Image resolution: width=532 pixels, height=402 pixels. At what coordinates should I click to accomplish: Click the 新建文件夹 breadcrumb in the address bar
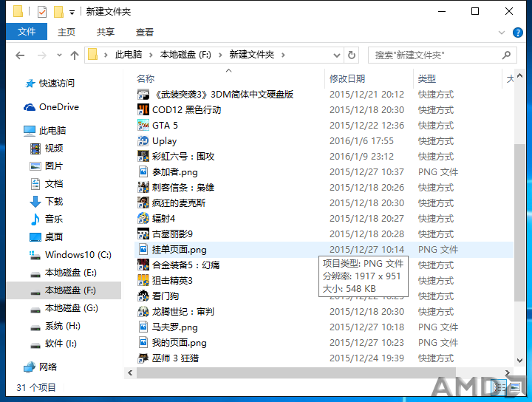tap(252, 55)
